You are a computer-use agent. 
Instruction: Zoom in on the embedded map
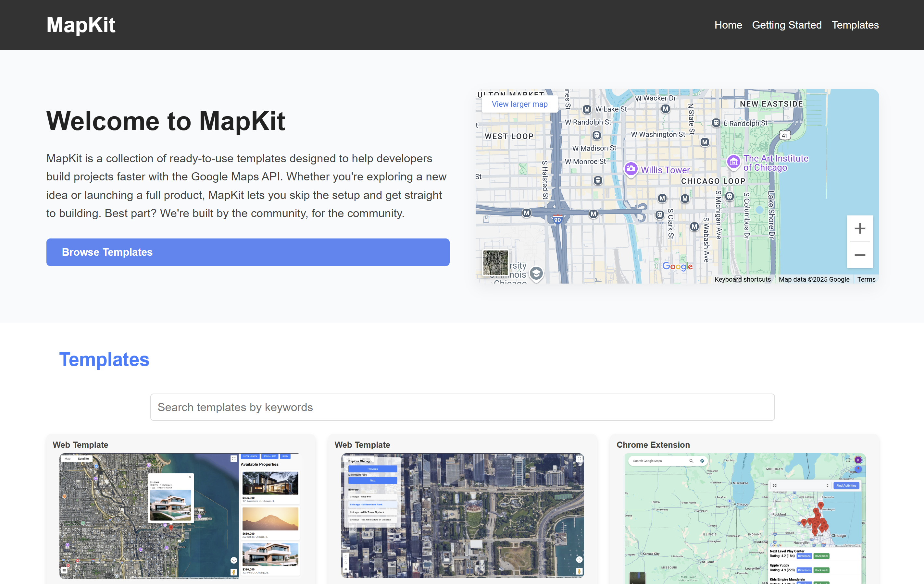point(859,228)
